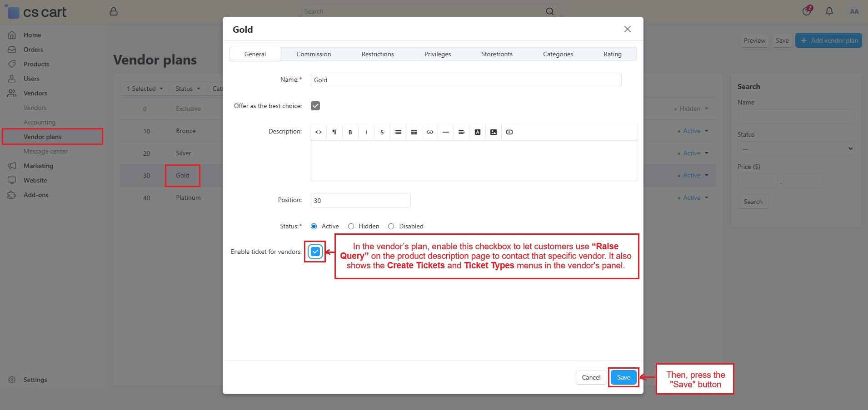Open the 1 Selected dropdown
This screenshot has width=868, height=410.
click(x=145, y=89)
